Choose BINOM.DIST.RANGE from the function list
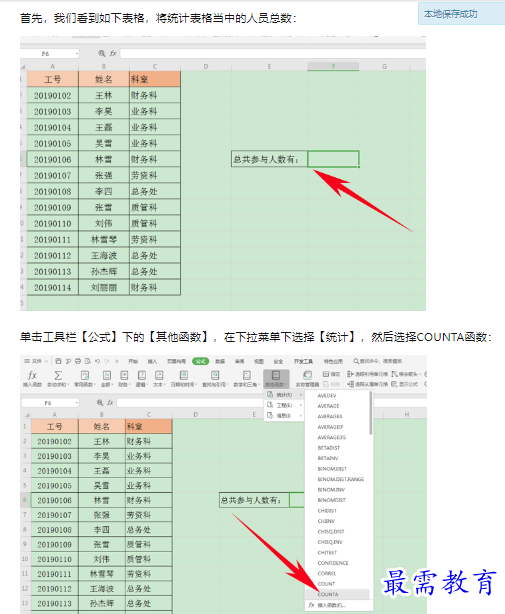This screenshot has height=614, width=505. pos(341,479)
